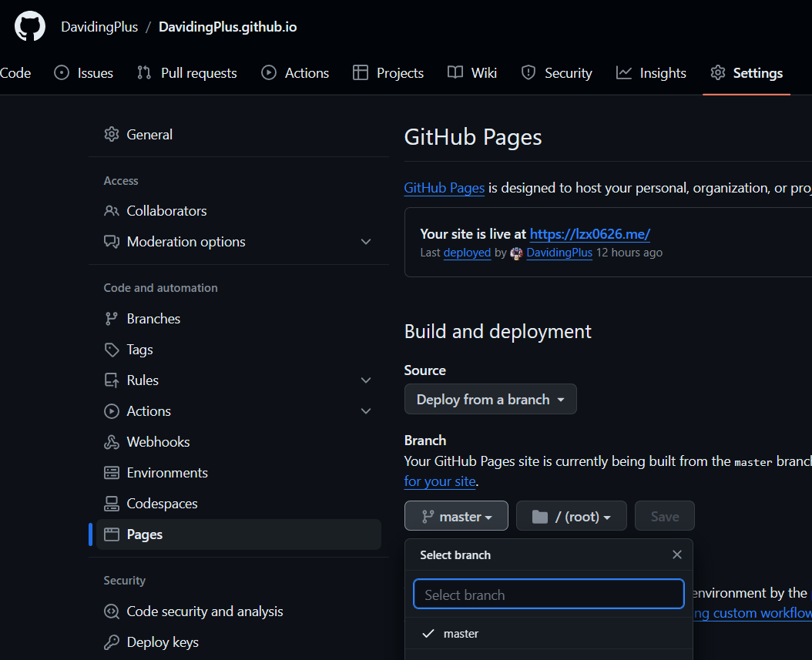
Task: Open DavidingPlus.github.io repository link
Action: (227, 27)
